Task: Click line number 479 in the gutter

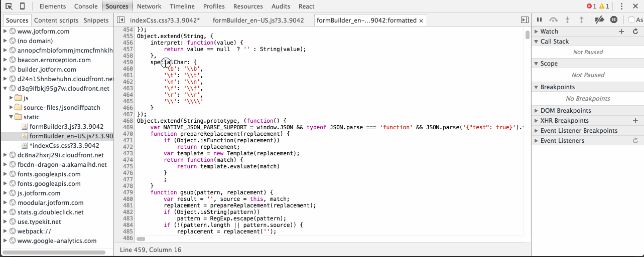Action: tap(128, 192)
